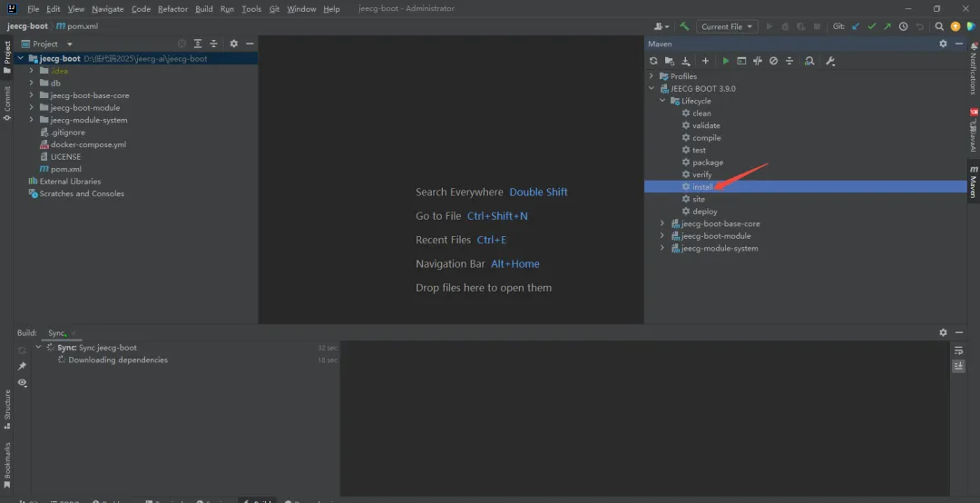Add Maven project with plus icon
980x503 pixels.
(x=705, y=61)
